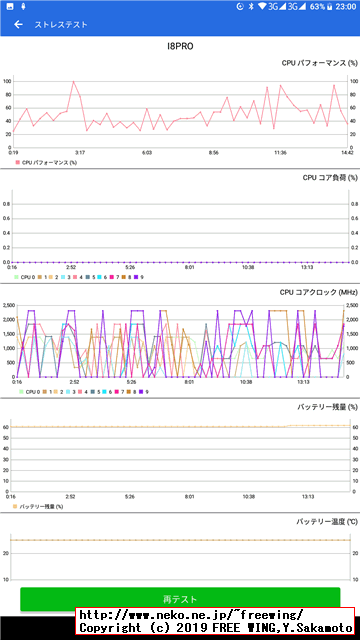360x640 pixels.
Task: Tap the 23:00 clock in status bar
Action: [345, 7]
